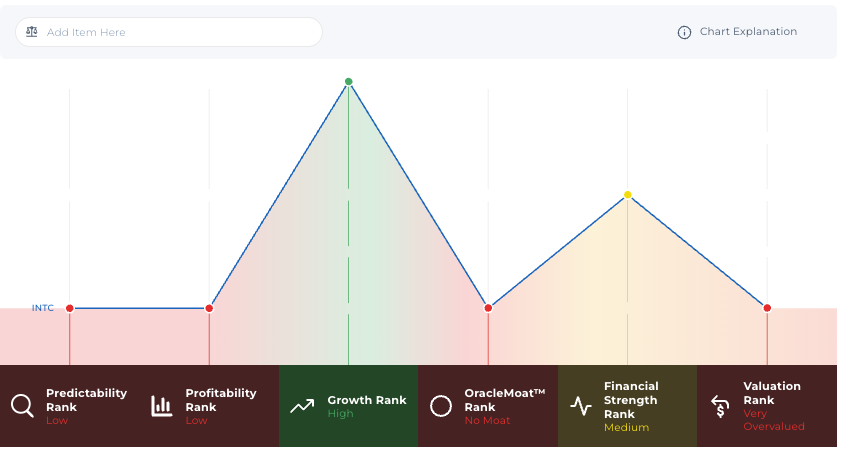Select the Profitability Rank label
Viewport: 841px width, 453px height.
pyautogui.click(x=220, y=400)
